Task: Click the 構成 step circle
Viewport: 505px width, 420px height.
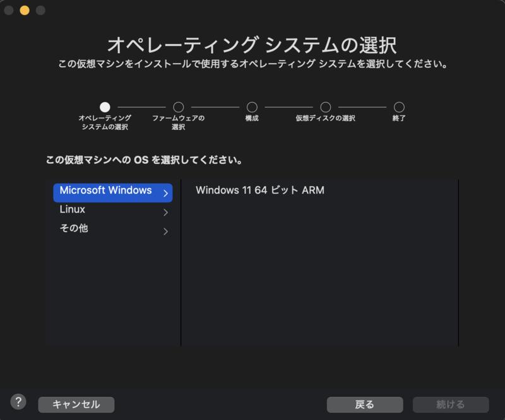Action: tap(252, 107)
